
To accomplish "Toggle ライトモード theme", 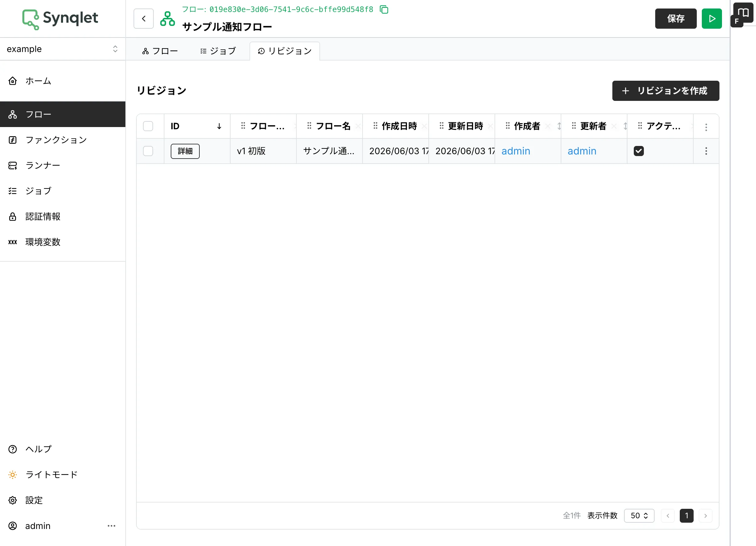I will point(63,475).
